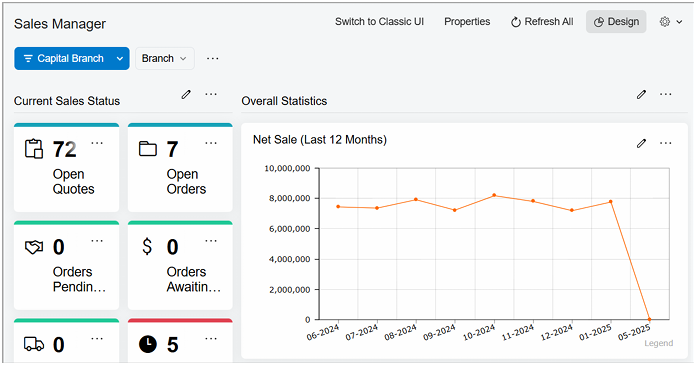The width and height of the screenshot is (696, 365).
Task: Click the 72 Open Quotes value
Action: click(x=65, y=149)
